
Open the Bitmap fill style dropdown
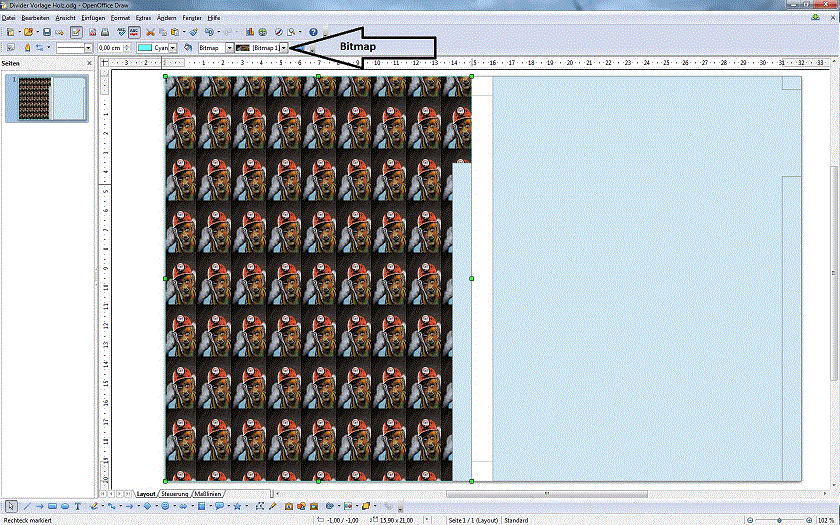[x=230, y=47]
